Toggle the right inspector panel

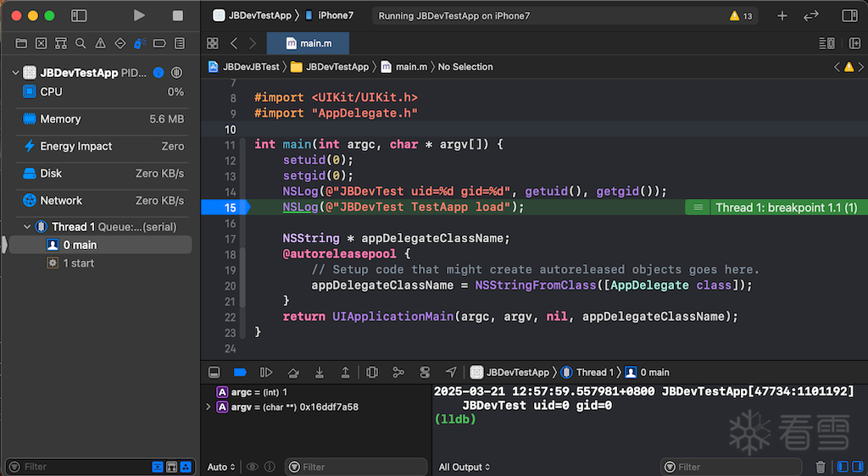pyautogui.click(x=849, y=16)
